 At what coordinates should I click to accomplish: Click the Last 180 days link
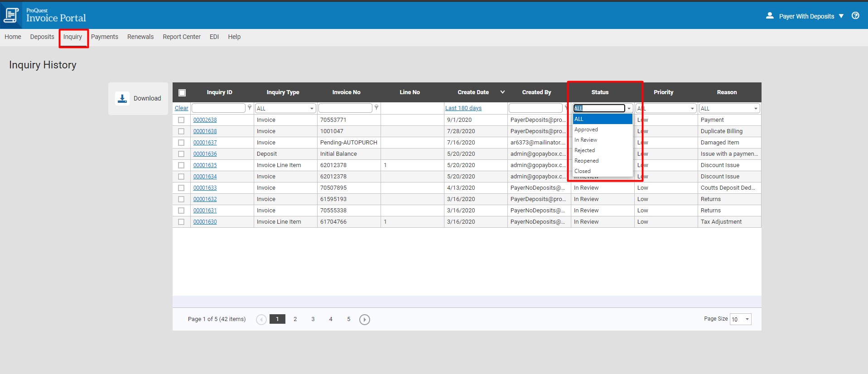click(x=463, y=108)
